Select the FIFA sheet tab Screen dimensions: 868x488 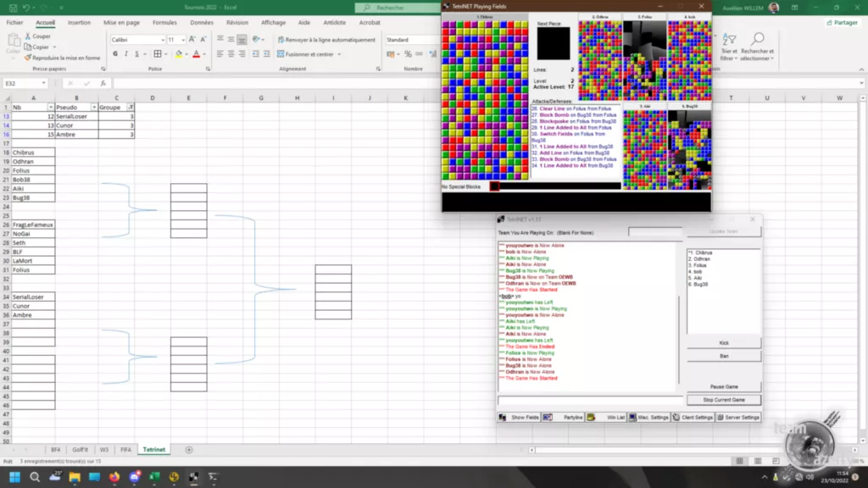pyautogui.click(x=125, y=450)
